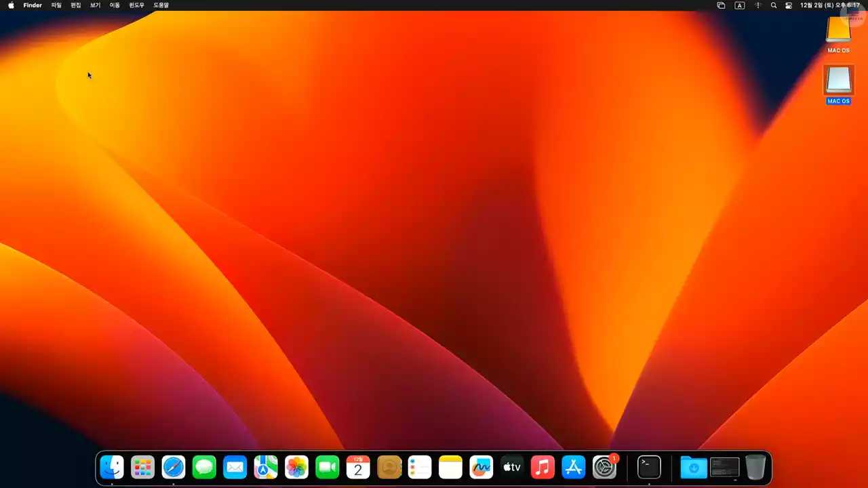Click the overlapping windows menu bar icon
This screenshot has width=868, height=488.
pyautogui.click(x=721, y=5)
